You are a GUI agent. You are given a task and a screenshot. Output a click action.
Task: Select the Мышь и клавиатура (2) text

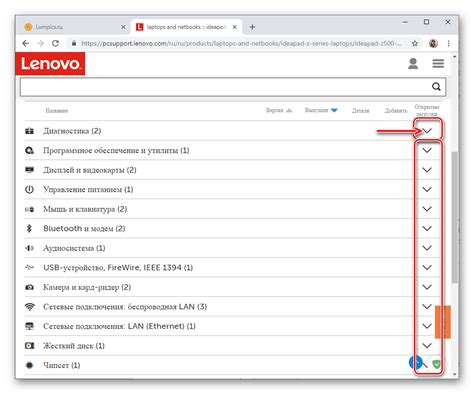point(85,209)
